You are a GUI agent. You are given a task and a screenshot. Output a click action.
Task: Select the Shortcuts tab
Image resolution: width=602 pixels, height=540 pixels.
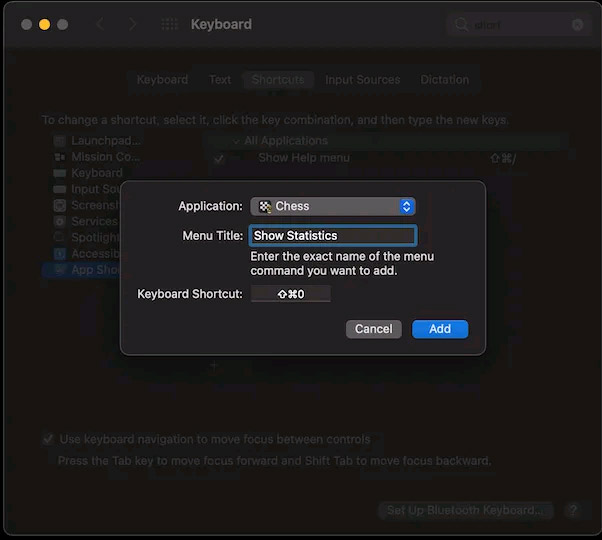(278, 79)
